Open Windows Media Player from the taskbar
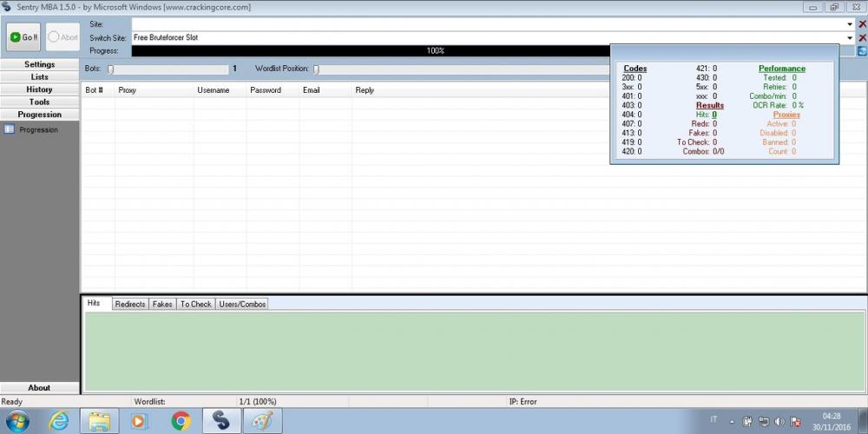Screen dimensions: 868x434 coord(138,422)
